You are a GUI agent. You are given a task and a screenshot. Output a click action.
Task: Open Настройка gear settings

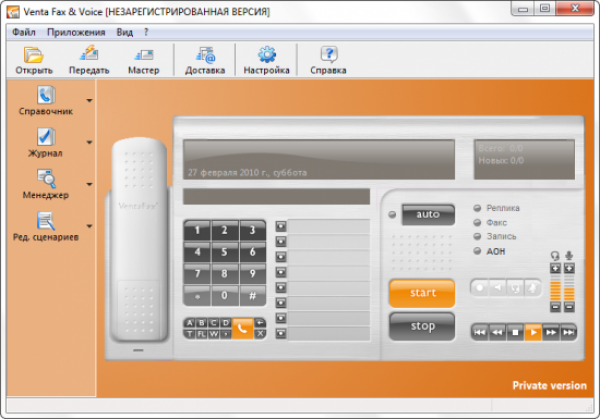coord(267,60)
